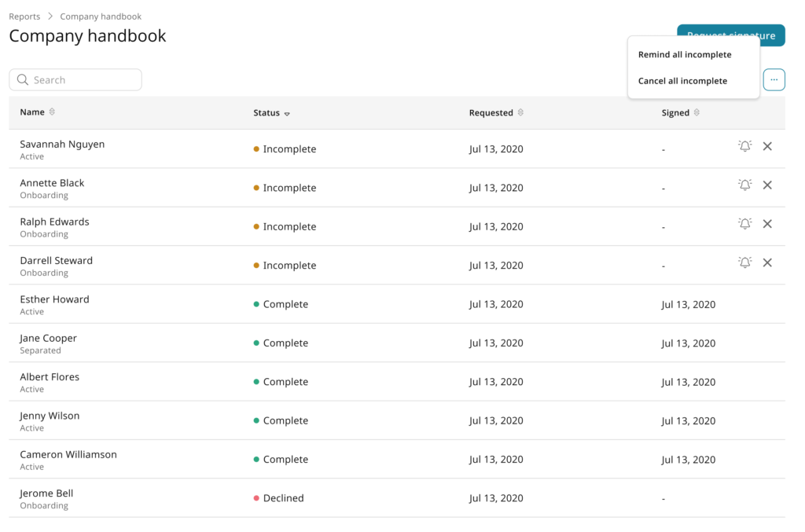Click the magnifier icon in search box

click(x=23, y=79)
